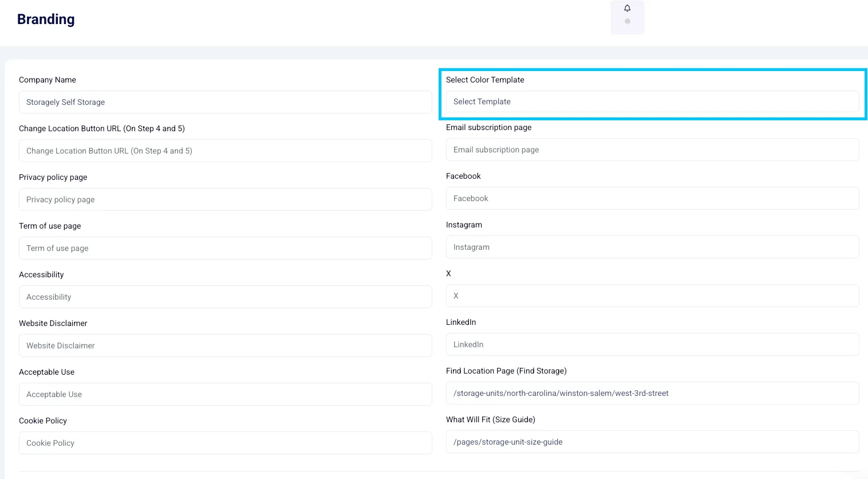Screen dimensions: 868x479
Task: Click the Instagram input field
Action: tap(653, 247)
